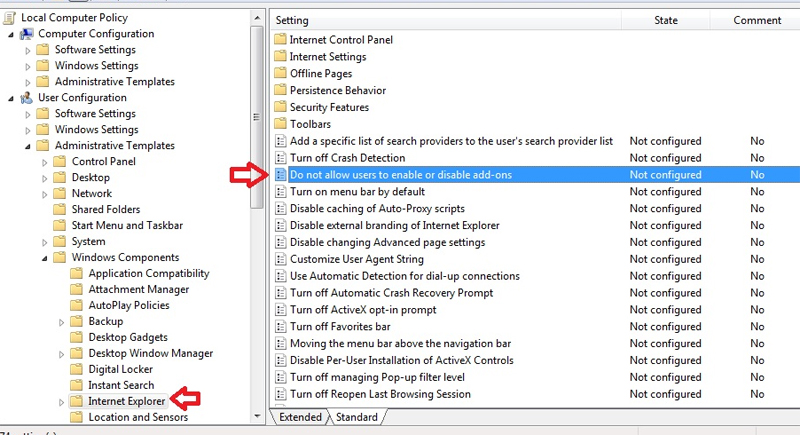The image size is (800, 435).
Task: Collapse Administrative Templates under User Configuration
Action: [x=28, y=146]
